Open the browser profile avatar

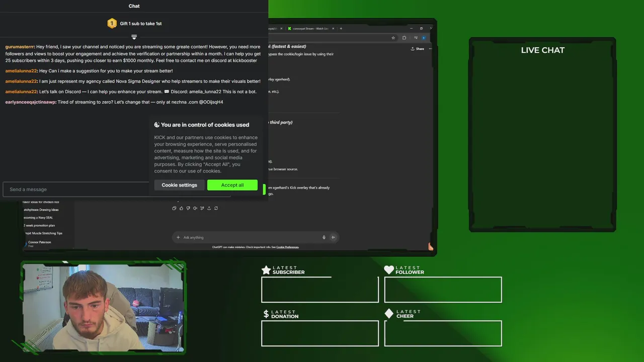(424, 38)
